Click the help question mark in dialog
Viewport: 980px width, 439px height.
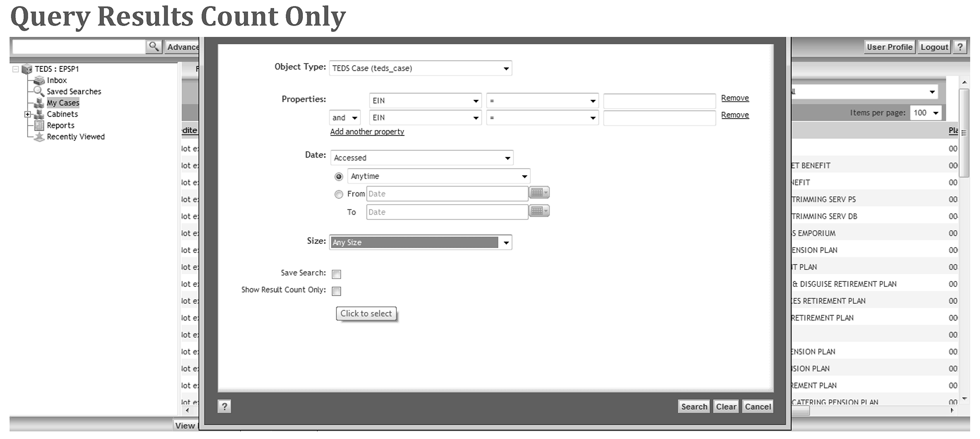tap(224, 407)
